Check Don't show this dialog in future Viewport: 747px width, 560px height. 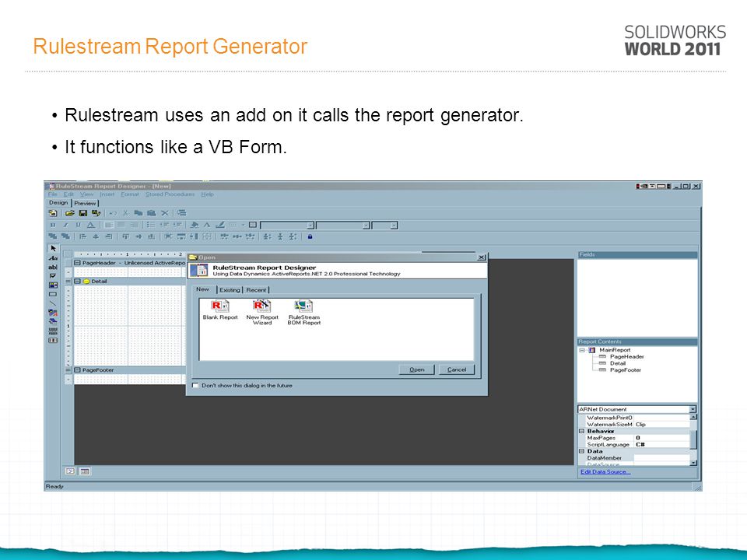click(195, 385)
